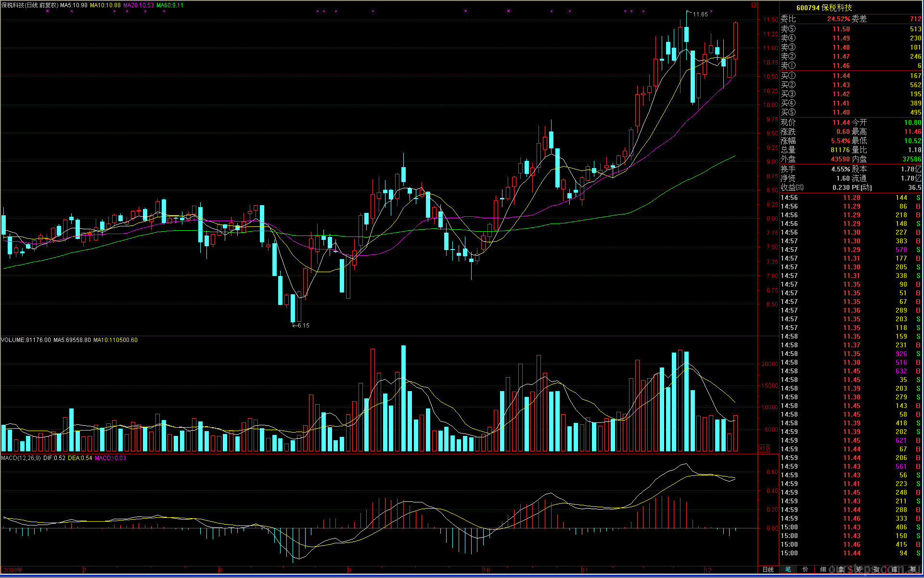The image size is (924, 578).
Task: Click the 委差 712 value
Action: click(915, 19)
